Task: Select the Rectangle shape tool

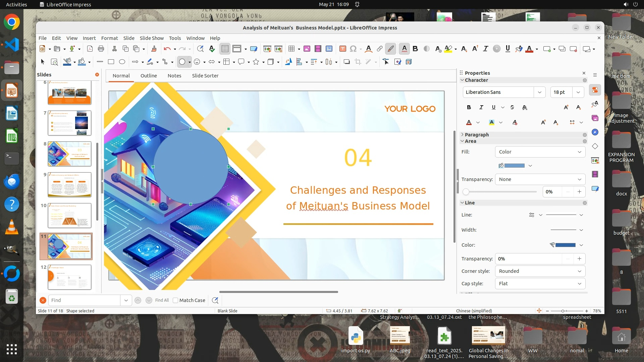Action: [111, 62]
